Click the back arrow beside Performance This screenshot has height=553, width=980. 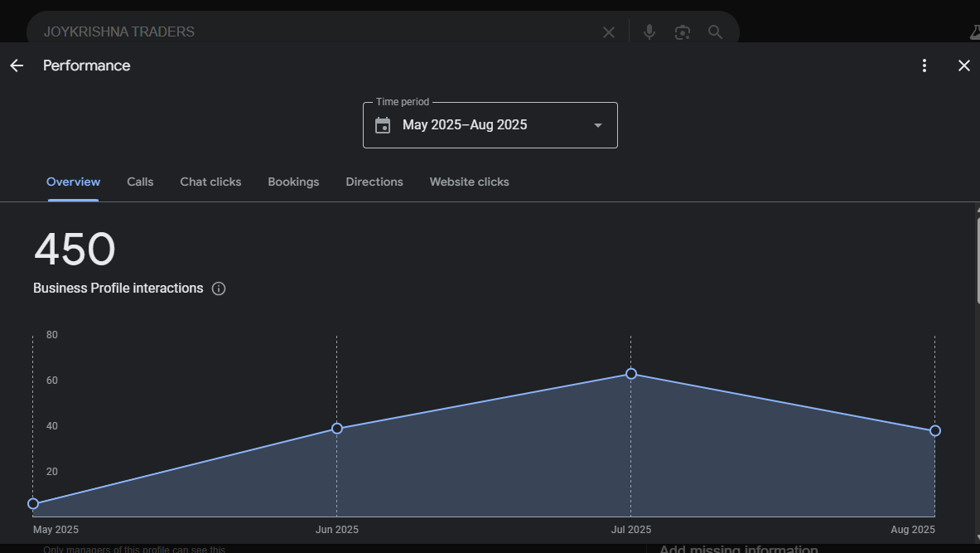click(x=17, y=65)
